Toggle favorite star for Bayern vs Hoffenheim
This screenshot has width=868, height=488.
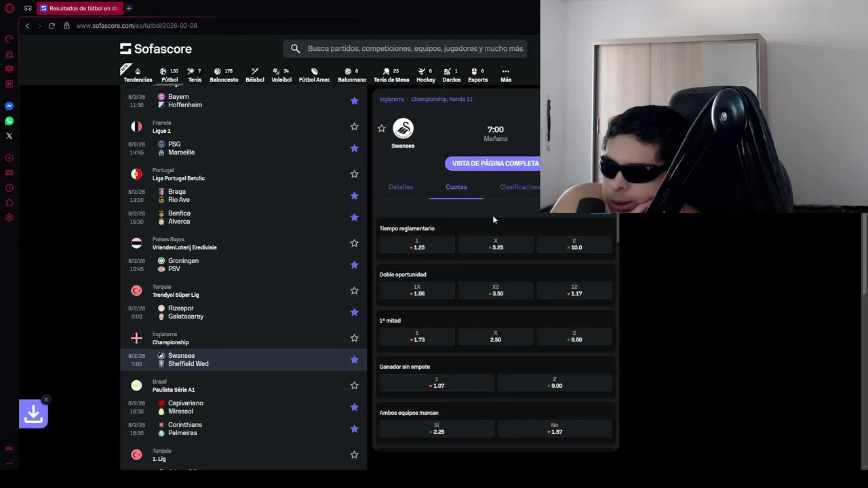[354, 100]
